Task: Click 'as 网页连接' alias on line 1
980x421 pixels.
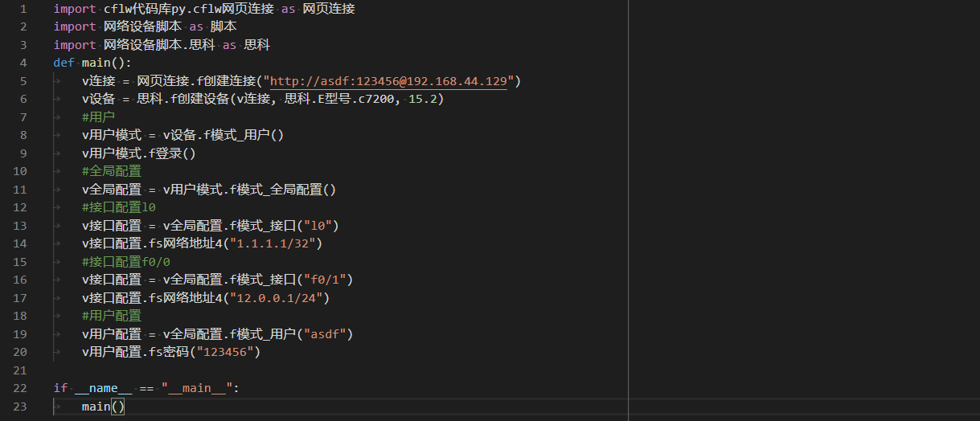Action: click(318, 9)
